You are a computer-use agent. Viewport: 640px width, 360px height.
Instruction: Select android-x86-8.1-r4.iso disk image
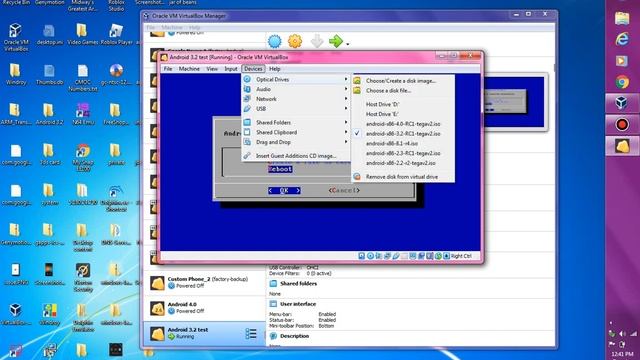click(403, 143)
